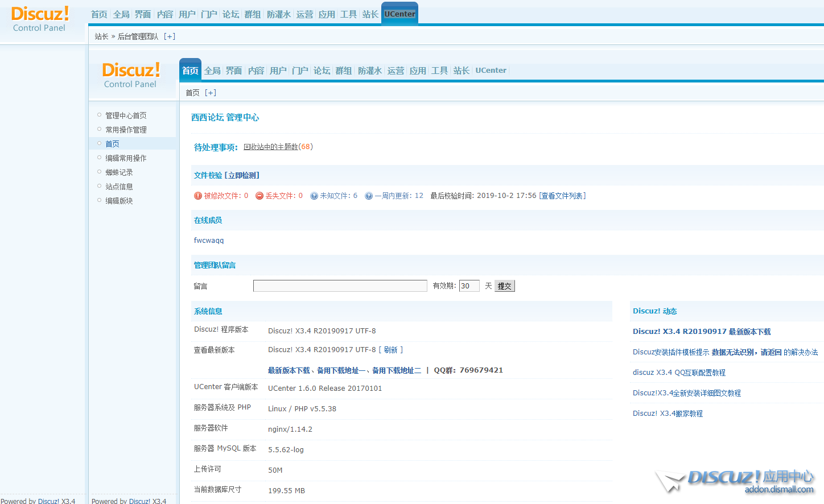
Task: Expand [+] beside the inner 首页 breadcrumb
Action: (x=211, y=93)
